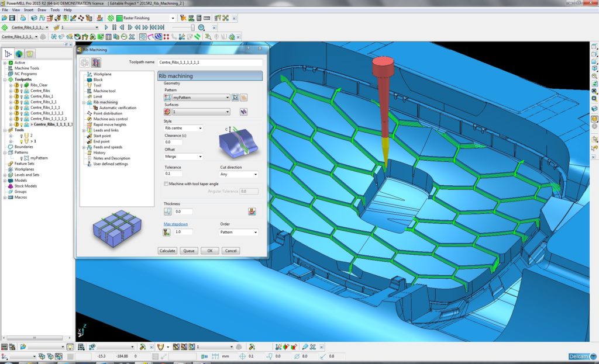Collapse the Toolpaths tree node

coord(5,79)
